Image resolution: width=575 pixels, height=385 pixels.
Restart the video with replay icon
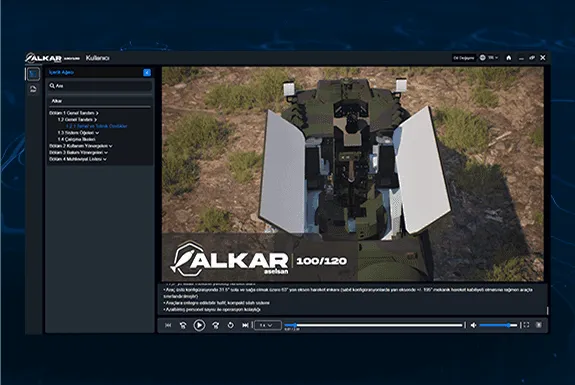pyautogui.click(x=230, y=325)
